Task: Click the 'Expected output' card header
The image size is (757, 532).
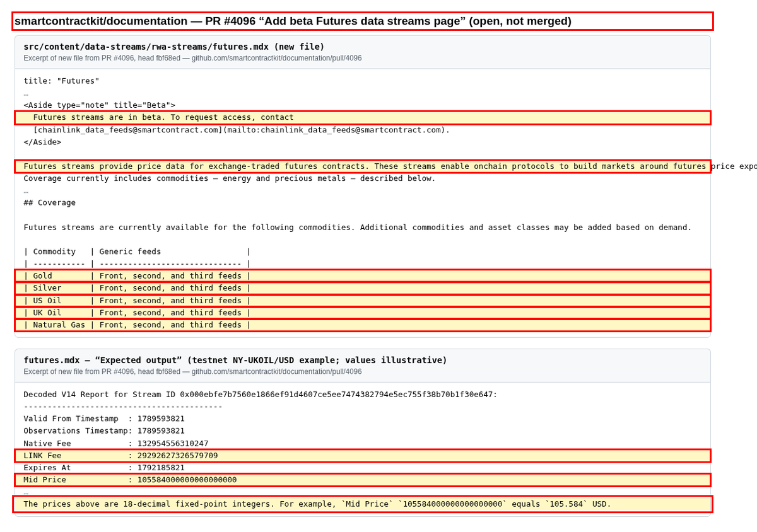Action: [x=235, y=360]
